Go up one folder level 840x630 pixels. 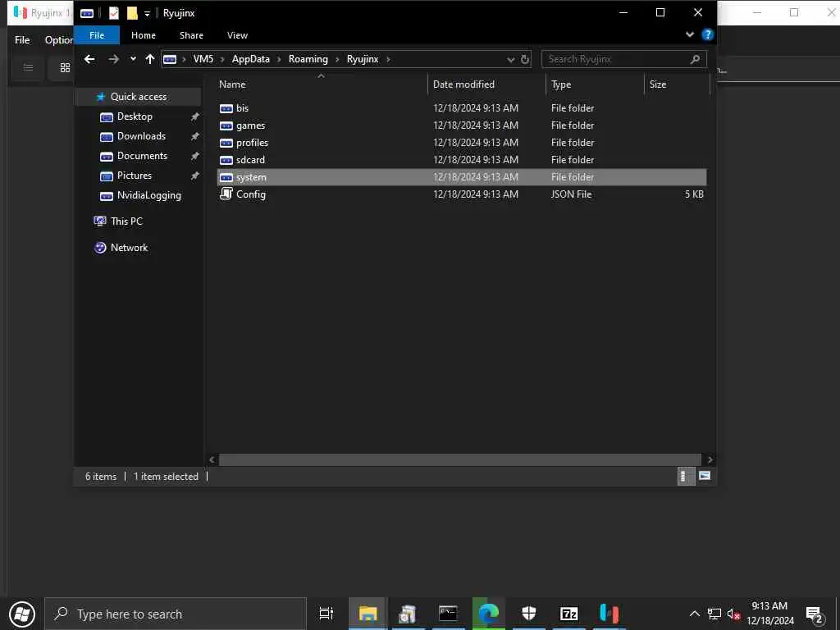[150, 59]
